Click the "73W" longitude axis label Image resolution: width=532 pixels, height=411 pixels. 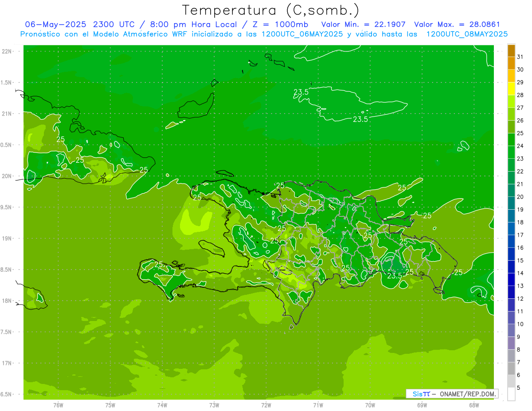(x=214, y=405)
